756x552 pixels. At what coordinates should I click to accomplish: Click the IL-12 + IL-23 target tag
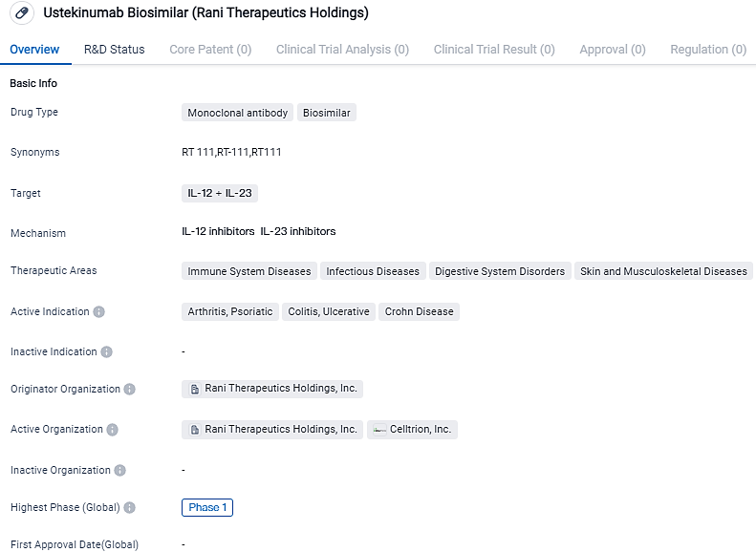(220, 193)
